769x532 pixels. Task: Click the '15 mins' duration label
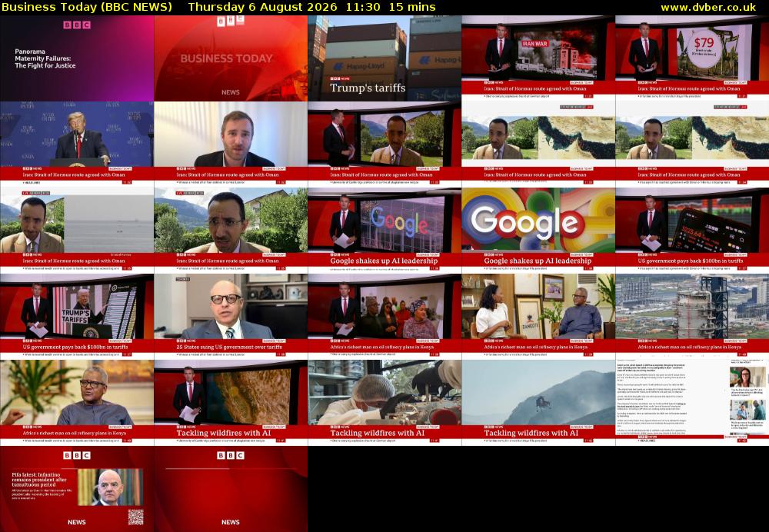(412, 7)
